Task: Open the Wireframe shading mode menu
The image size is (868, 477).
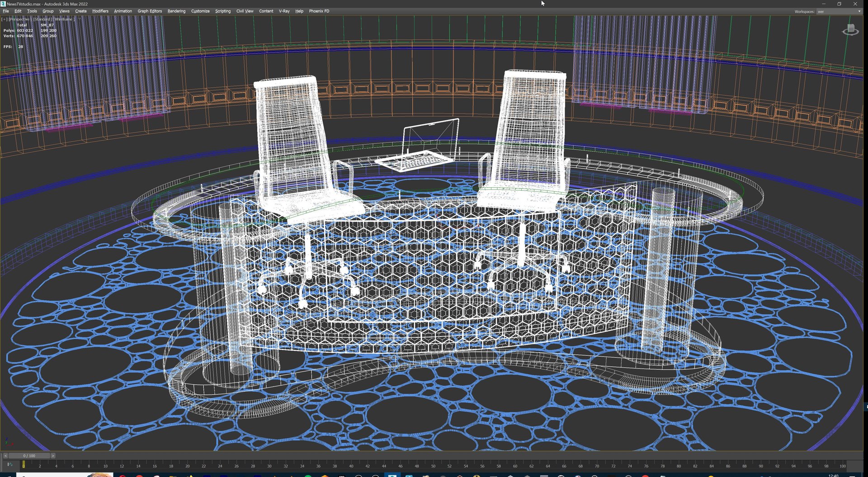Action: (64, 19)
